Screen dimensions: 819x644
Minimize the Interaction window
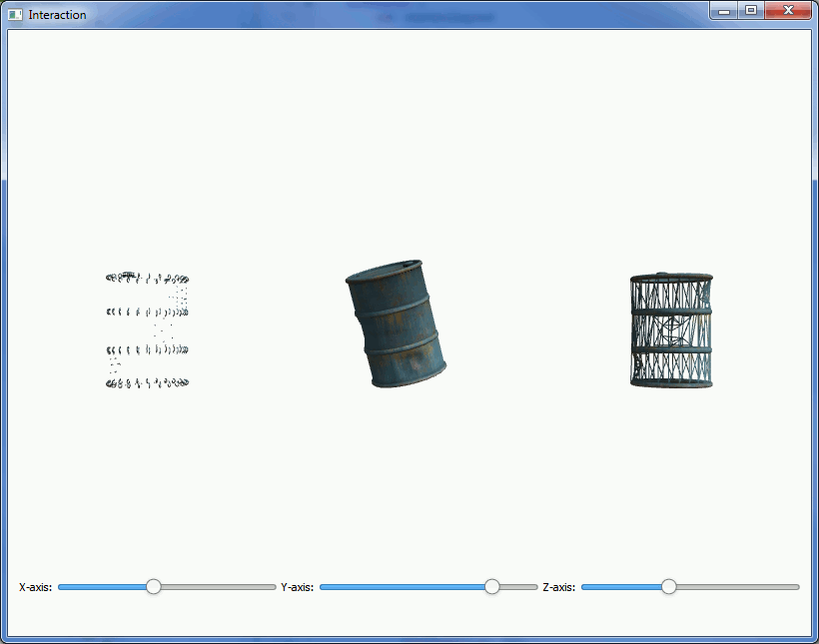click(726, 11)
